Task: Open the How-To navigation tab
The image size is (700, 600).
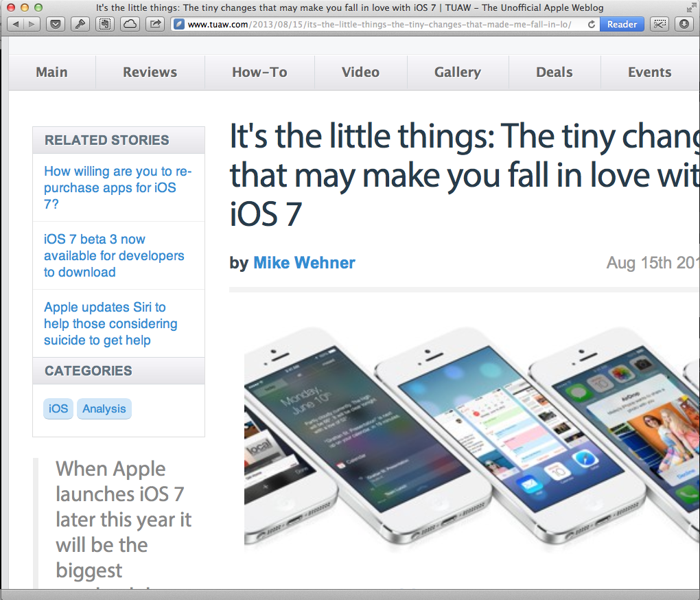Action: (259, 72)
